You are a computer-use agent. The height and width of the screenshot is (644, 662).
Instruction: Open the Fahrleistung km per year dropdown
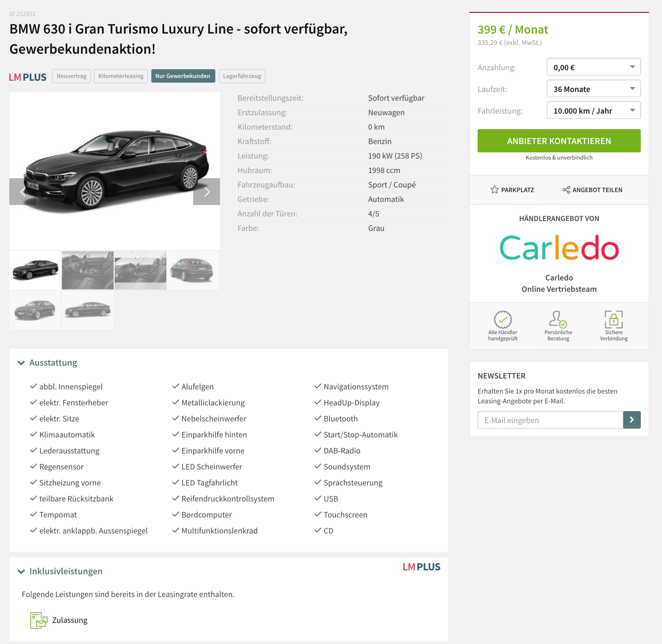[x=593, y=110]
